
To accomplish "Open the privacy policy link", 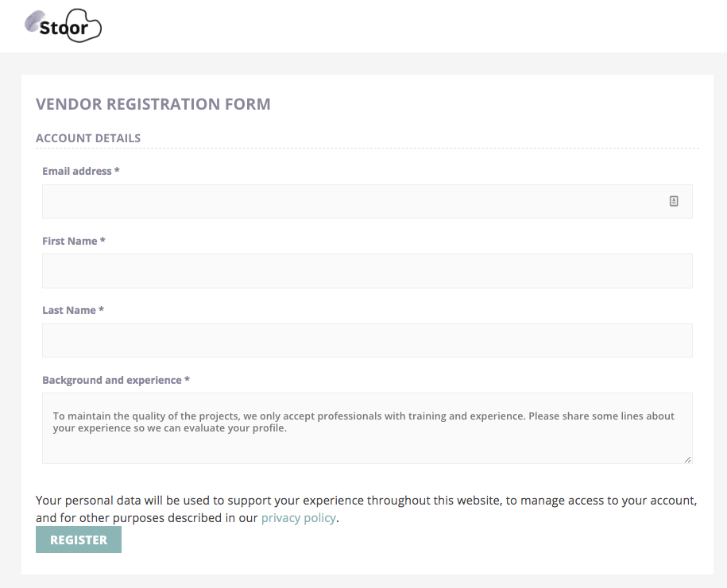I will point(298,517).
